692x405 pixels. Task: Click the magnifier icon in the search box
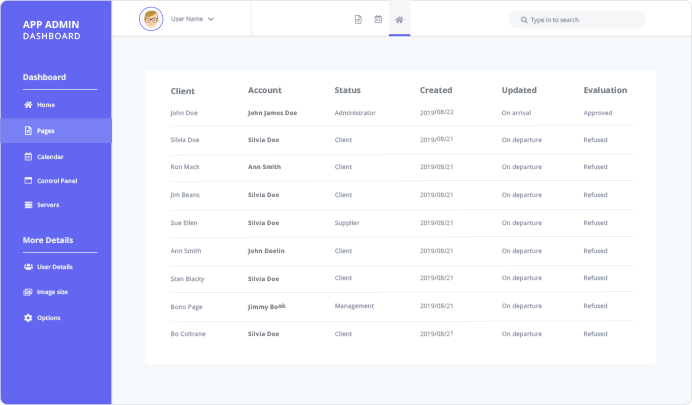point(522,20)
